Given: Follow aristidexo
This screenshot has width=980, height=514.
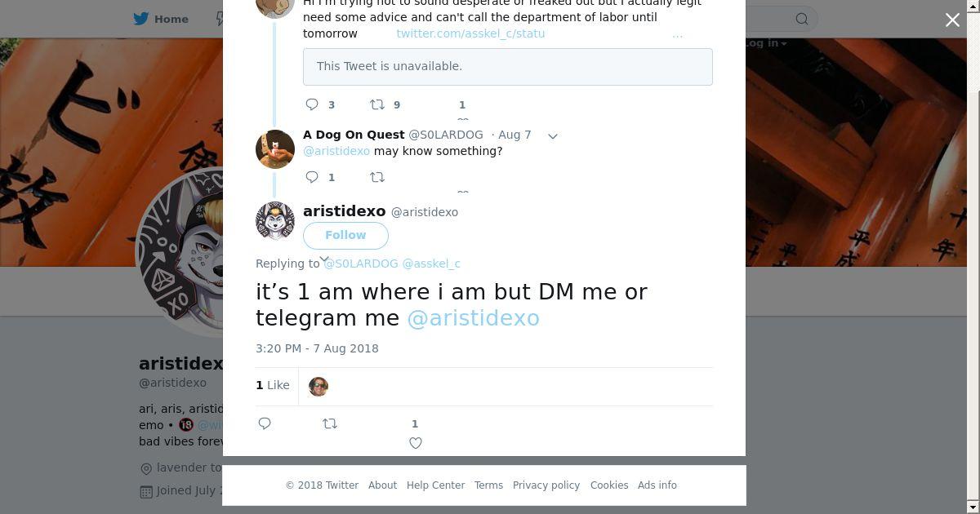Looking at the screenshot, I should pyautogui.click(x=345, y=235).
